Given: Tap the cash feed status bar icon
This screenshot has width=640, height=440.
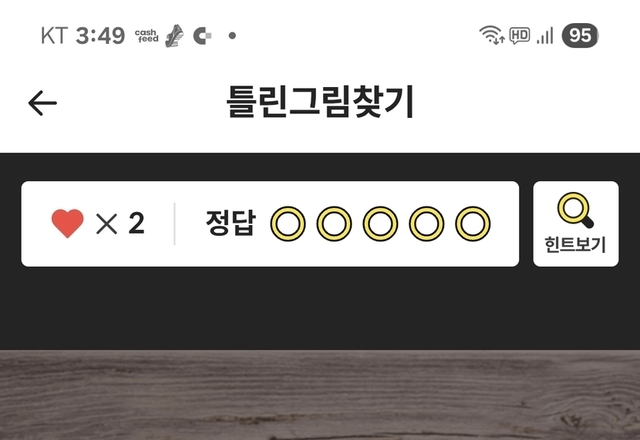Looking at the screenshot, I should pyautogui.click(x=147, y=36).
